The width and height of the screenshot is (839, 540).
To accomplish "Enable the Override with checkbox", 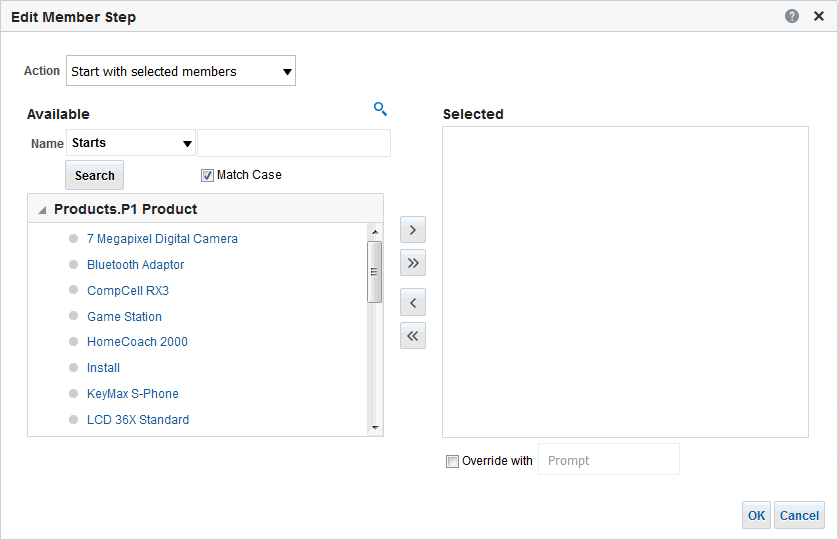I will [452, 461].
